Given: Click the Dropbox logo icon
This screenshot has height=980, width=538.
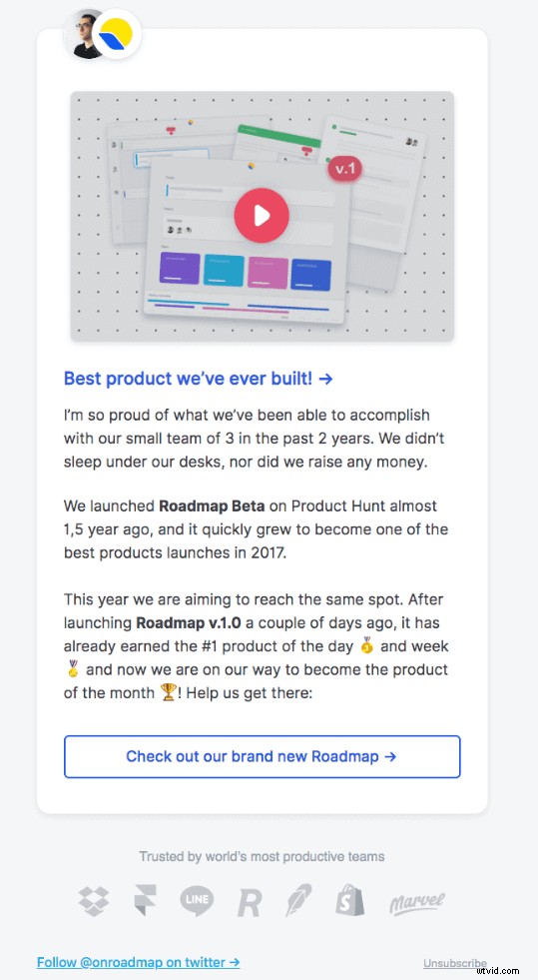Looking at the screenshot, I should 94,901.
